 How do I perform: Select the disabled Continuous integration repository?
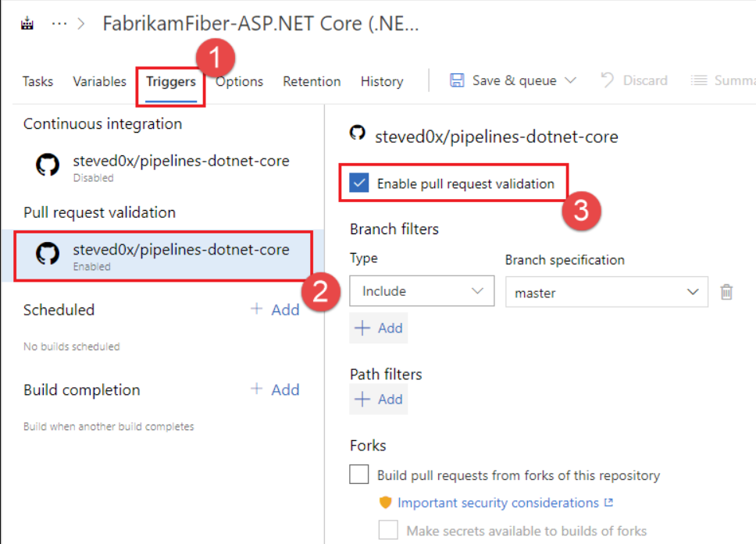pyautogui.click(x=162, y=167)
